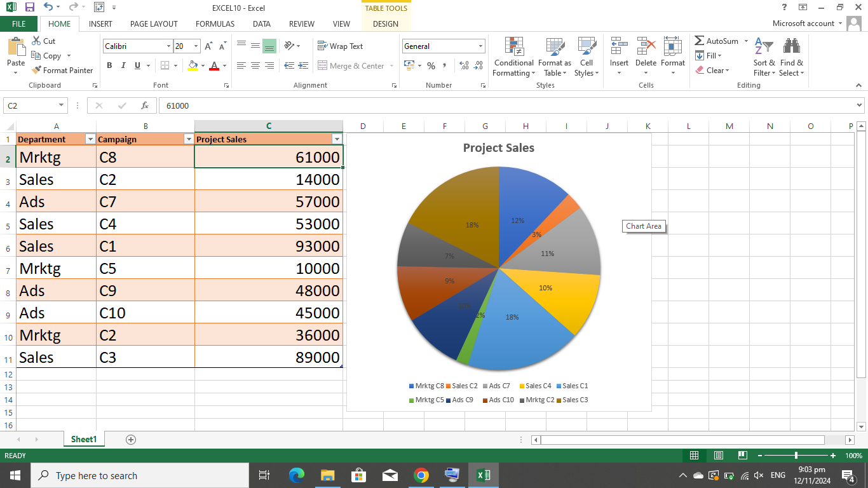Open Microsoft Edge from the taskbar

pos(296,475)
